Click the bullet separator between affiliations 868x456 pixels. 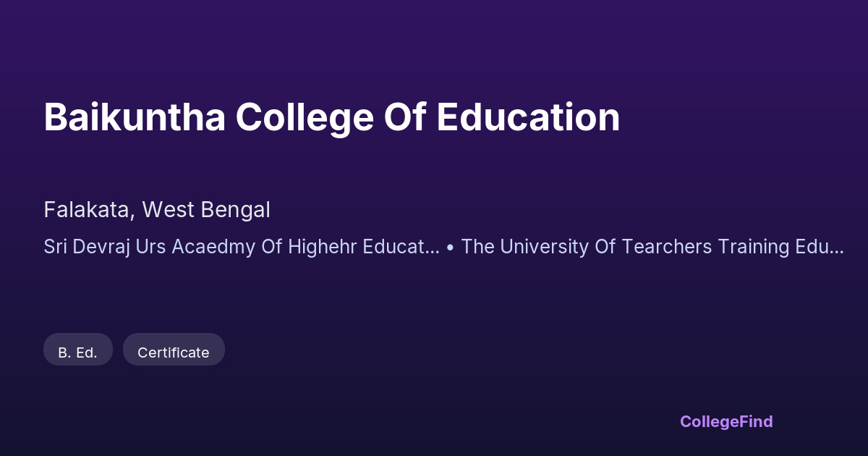tap(450, 247)
